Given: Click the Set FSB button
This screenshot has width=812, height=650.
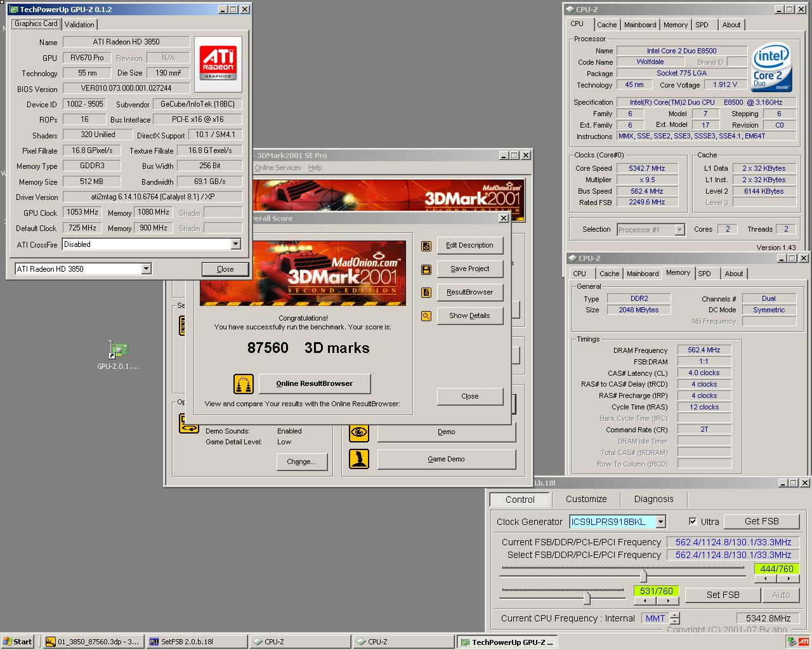Looking at the screenshot, I should tap(723, 595).
